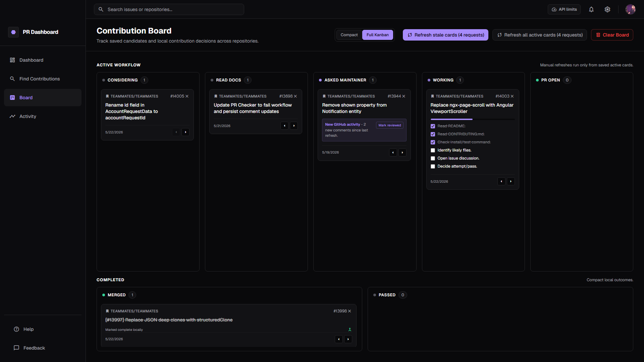
Task: Click Read Docs column header
Action: 228,80
